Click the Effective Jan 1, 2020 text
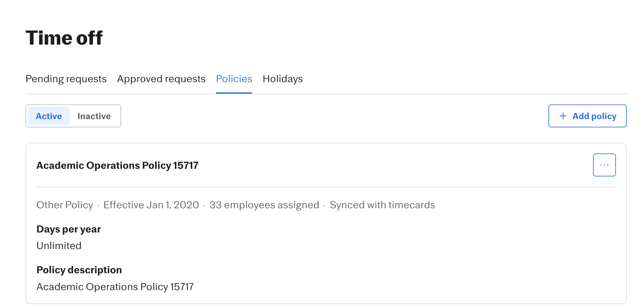 tap(151, 205)
